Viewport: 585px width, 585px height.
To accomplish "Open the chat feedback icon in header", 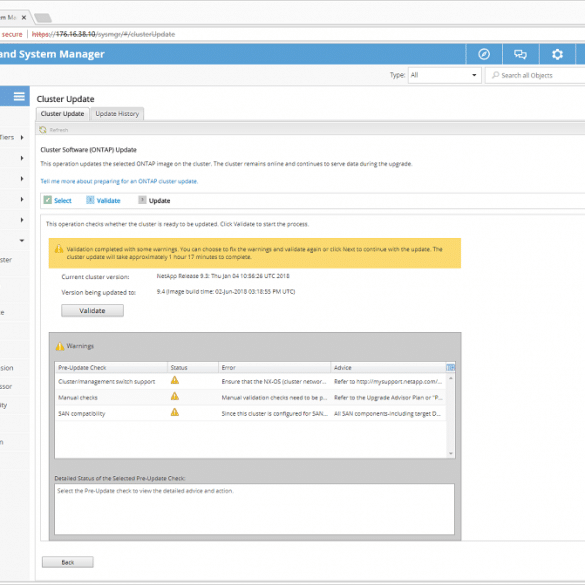I will pyautogui.click(x=520, y=54).
